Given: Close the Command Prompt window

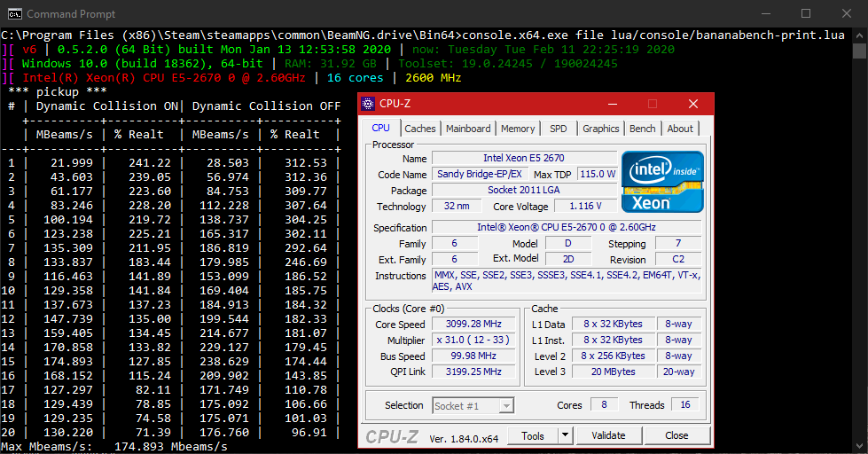Looking at the screenshot, I should tap(847, 13).
